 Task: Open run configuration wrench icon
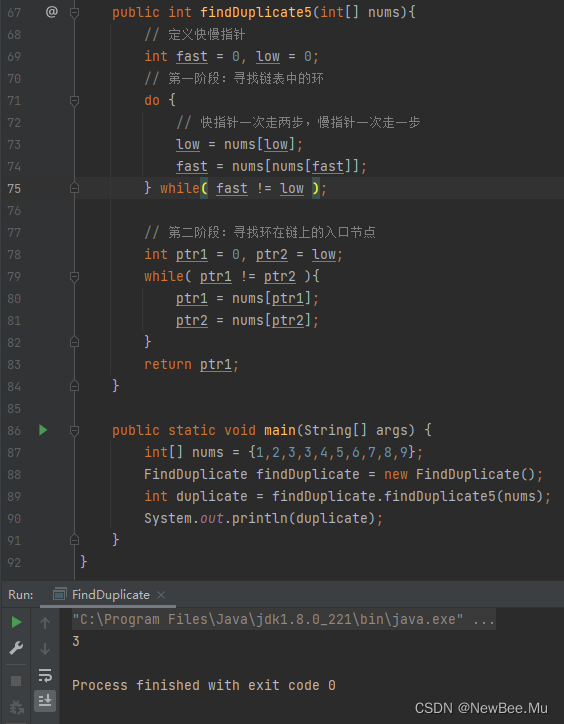[x=16, y=648]
